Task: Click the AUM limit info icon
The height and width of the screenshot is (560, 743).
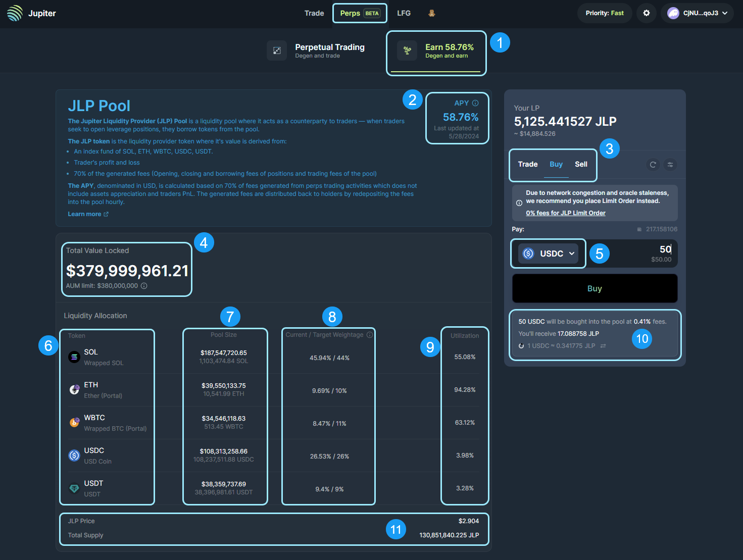Action: (144, 286)
